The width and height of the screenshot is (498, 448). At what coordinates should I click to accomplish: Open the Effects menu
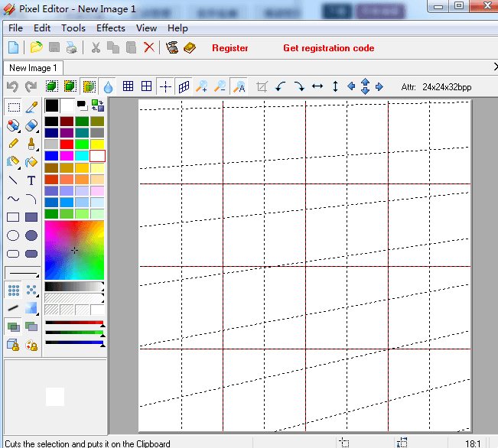tap(111, 28)
